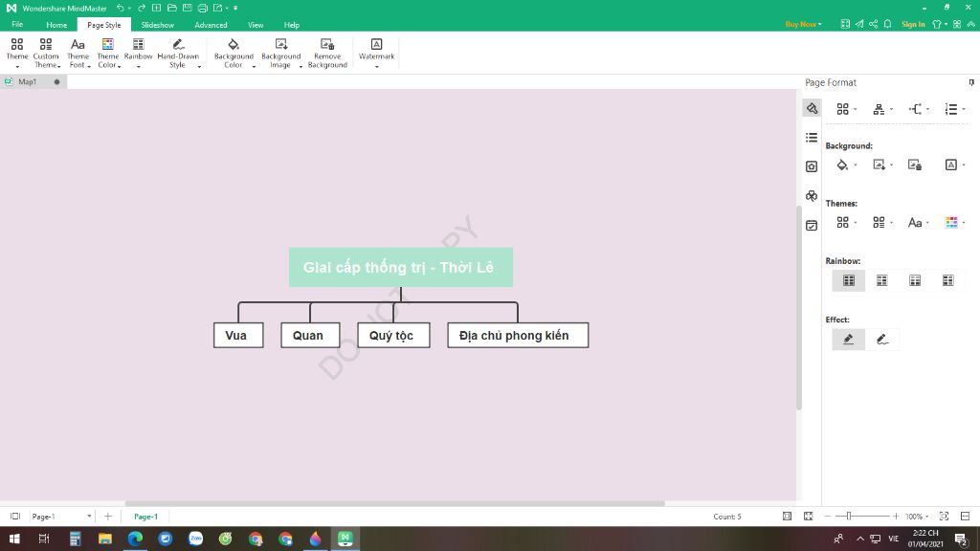Click the share icon in top bar
Image resolution: width=980 pixels, height=551 pixels.
tap(873, 24)
